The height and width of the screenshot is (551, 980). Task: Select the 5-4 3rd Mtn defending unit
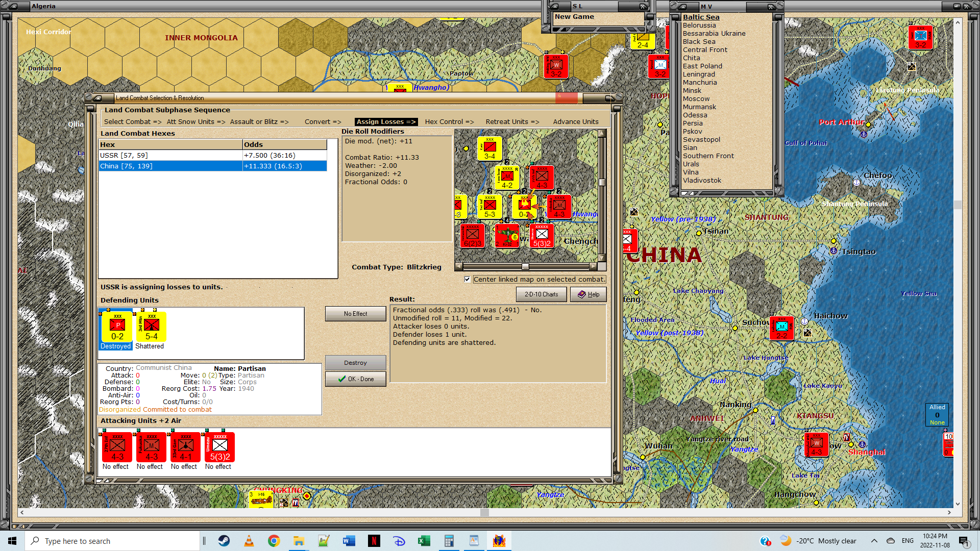(x=152, y=327)
